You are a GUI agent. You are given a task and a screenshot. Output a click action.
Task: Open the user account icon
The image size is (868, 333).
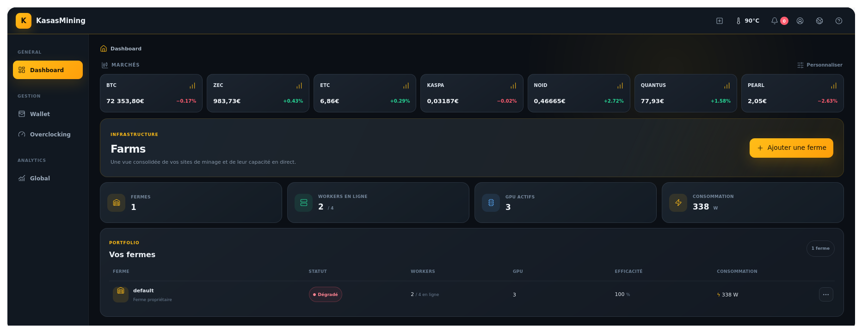click(800, 21)
